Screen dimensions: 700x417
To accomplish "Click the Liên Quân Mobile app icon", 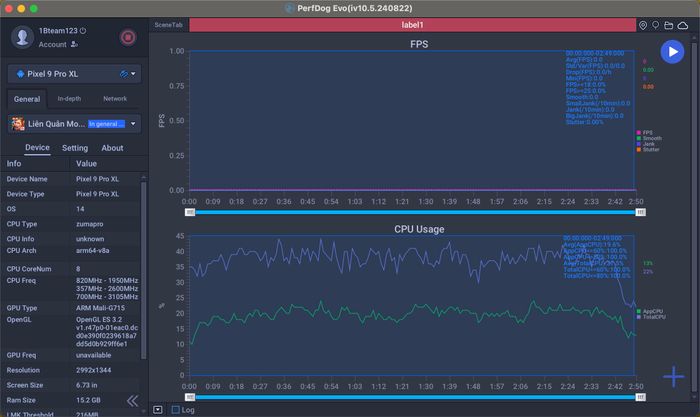I will [x=18, y=124].
